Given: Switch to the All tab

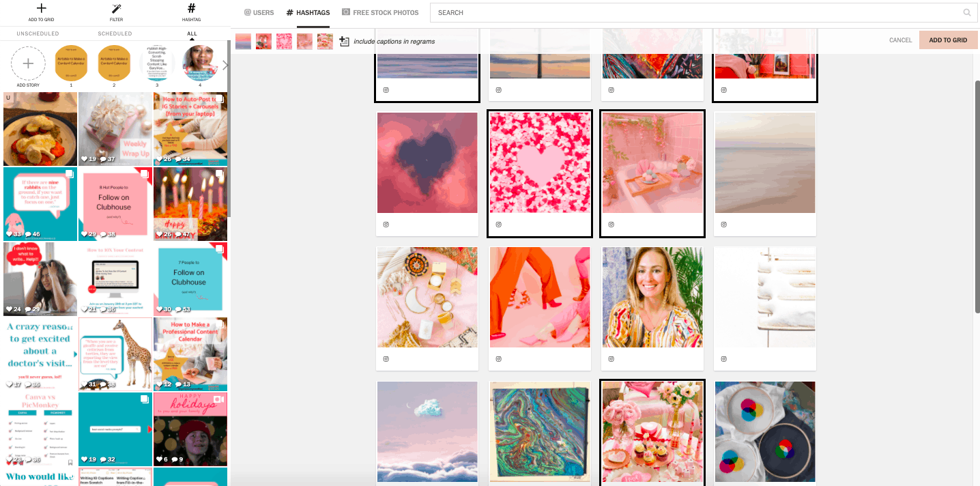Looking at the screenshot, I should tap(191, 33).
